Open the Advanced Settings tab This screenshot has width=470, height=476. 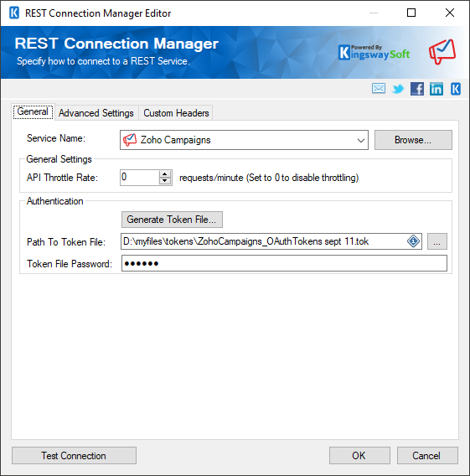(x=96, y=113)
